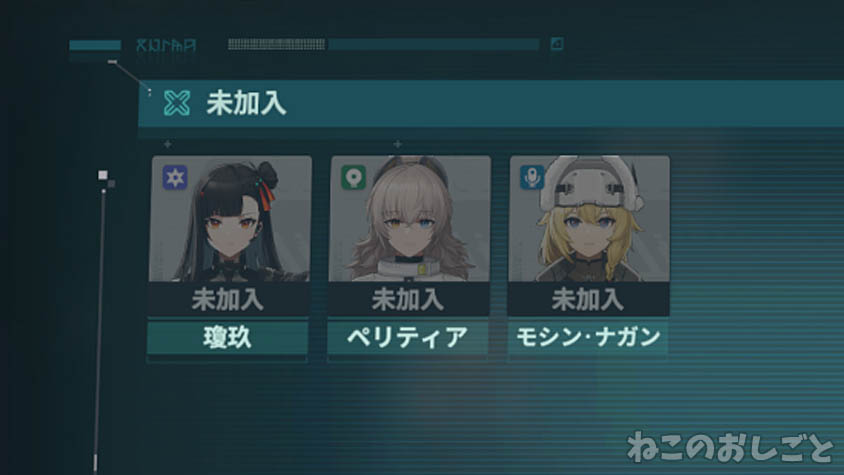Click the white square marker atop the scrollbar

click(x=103, y=174)
